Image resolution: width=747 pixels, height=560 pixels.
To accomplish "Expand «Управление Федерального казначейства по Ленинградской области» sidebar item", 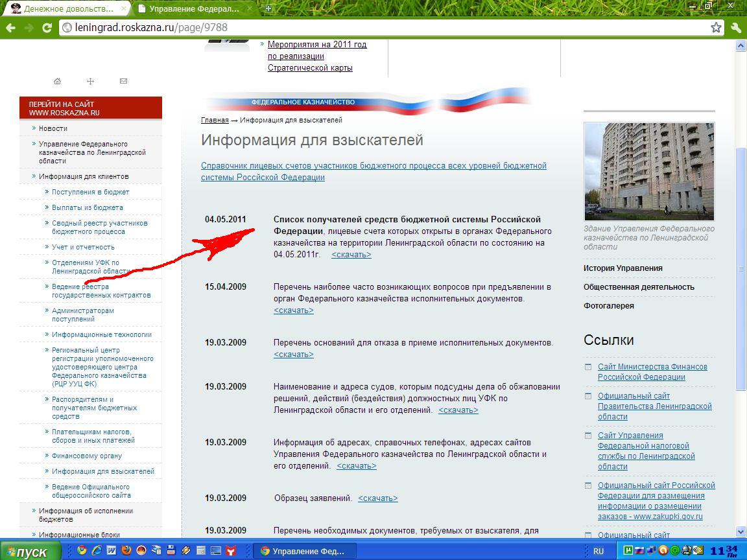I will coord(91,152).
